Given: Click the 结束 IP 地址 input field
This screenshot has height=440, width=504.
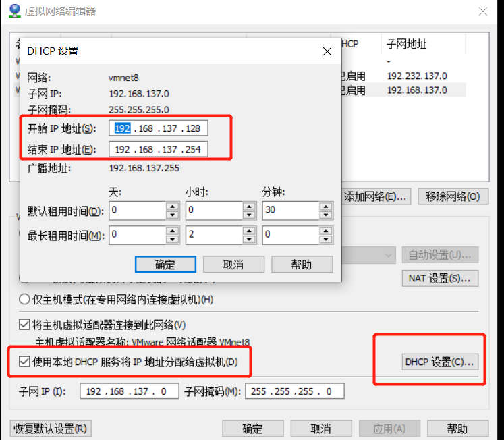Looking at the screenshot, I should [x=158, y=149].
